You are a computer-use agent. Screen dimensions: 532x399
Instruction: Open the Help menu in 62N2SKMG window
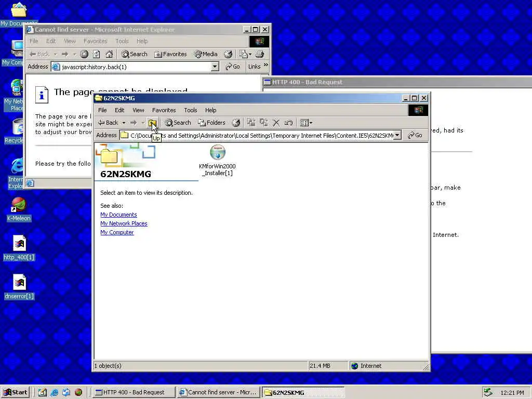tap(211, 110)
